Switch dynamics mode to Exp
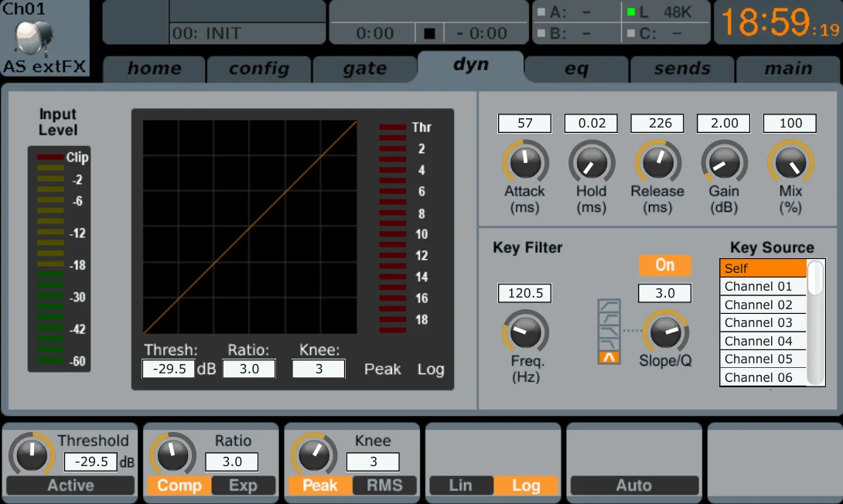This screenshot has width=843, height=504. tap(244, 485)
